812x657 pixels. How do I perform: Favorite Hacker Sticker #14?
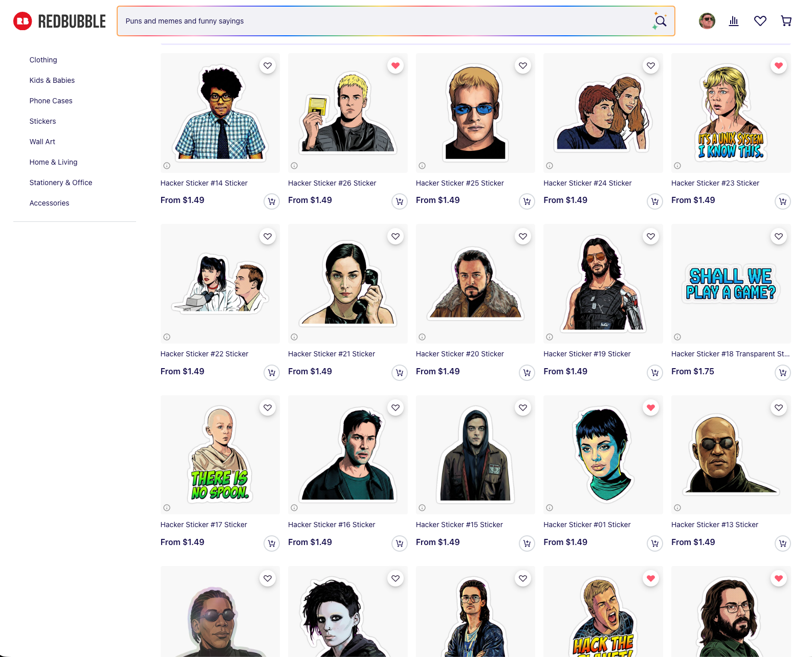pyautogui.click(x=268, y=65)
